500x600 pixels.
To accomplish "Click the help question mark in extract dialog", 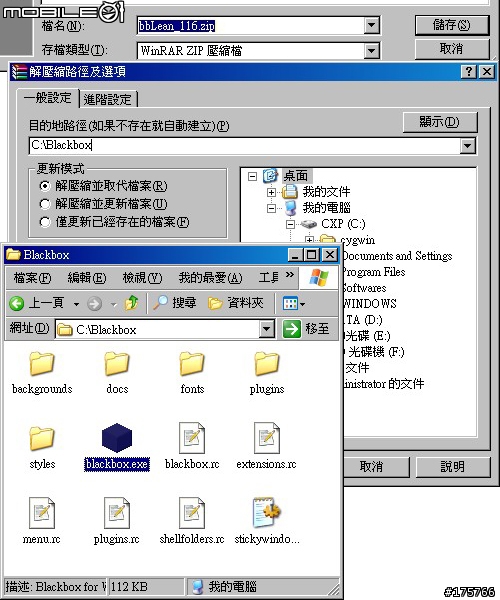I will 469,72.
